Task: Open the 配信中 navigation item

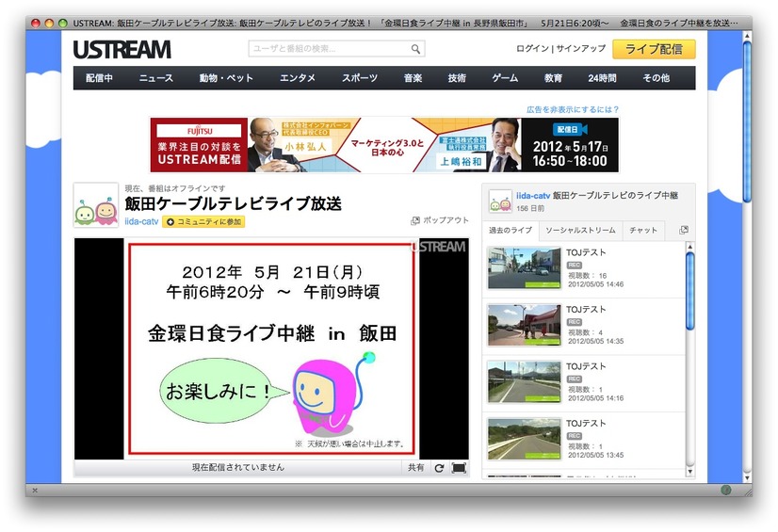Action: pos(99,78)
